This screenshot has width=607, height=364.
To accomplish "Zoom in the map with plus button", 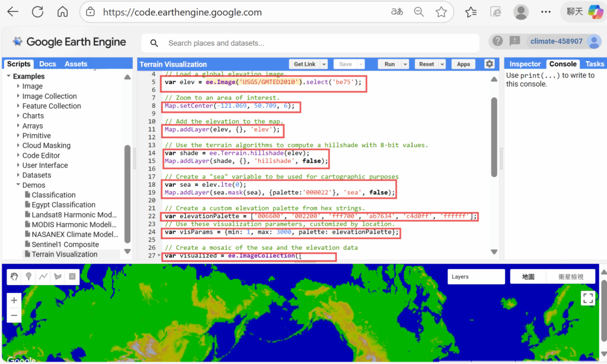I will pyautogui.click(x=14, y=301).
